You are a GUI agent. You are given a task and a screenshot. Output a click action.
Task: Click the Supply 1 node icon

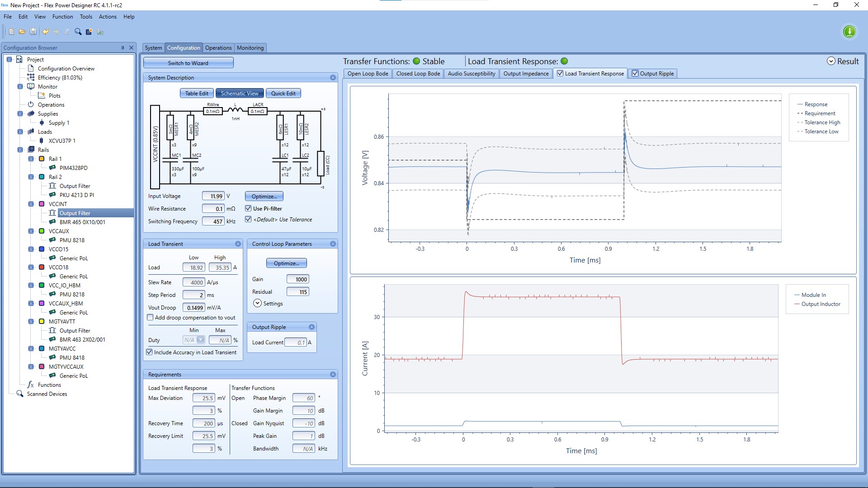tap(42, 122)
